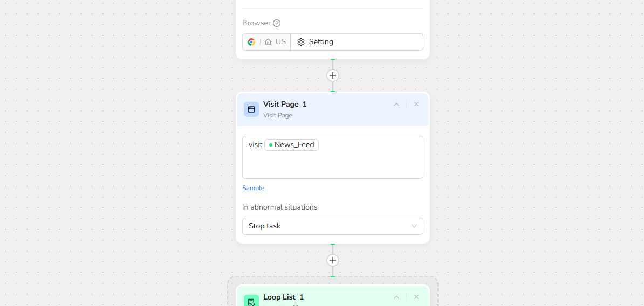Select the News_Feed variable chip

coord(291,145)
